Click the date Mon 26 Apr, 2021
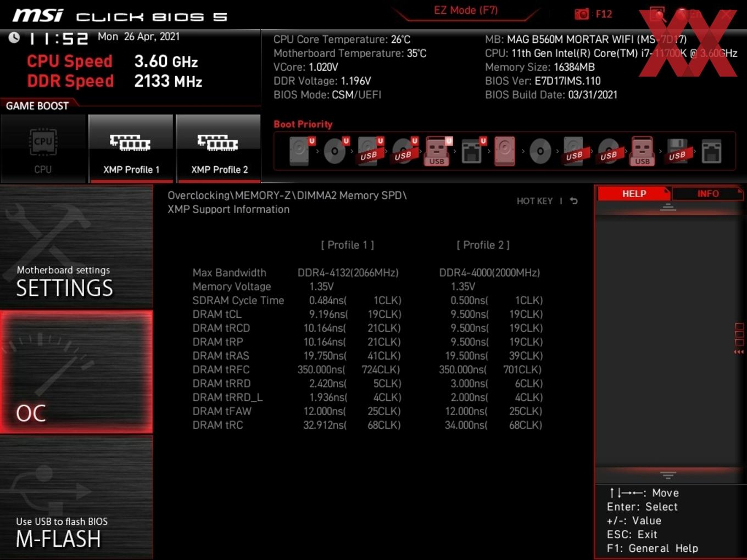 point(138,36)
